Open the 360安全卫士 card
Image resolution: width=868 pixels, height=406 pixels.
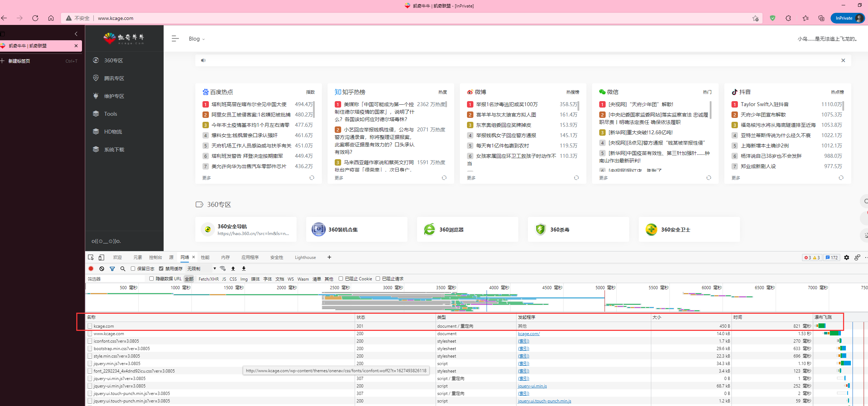[689, 229]
